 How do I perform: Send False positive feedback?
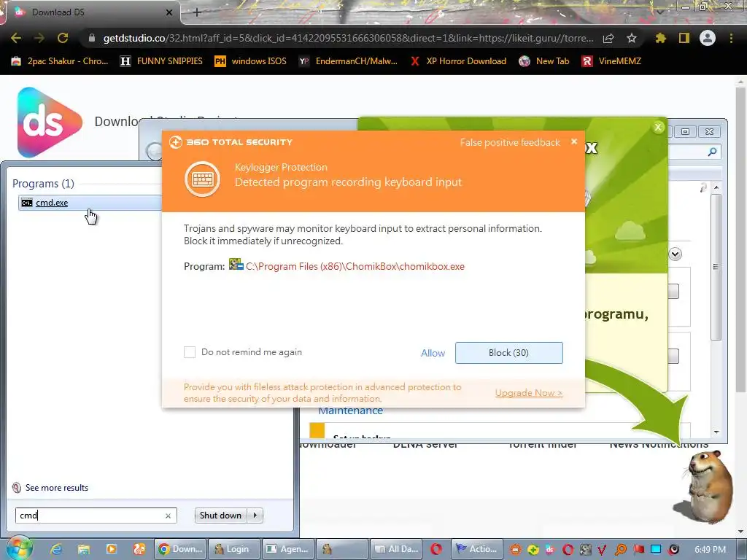tap(510, 142)
